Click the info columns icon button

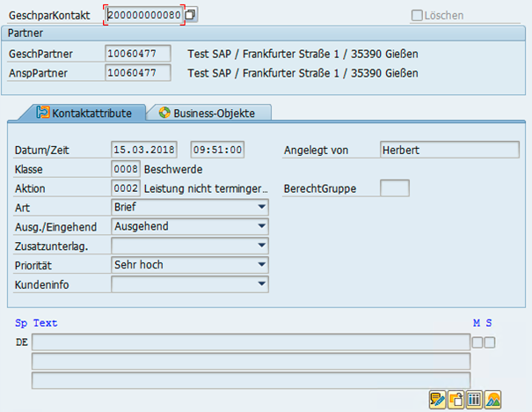click(474, 399)
